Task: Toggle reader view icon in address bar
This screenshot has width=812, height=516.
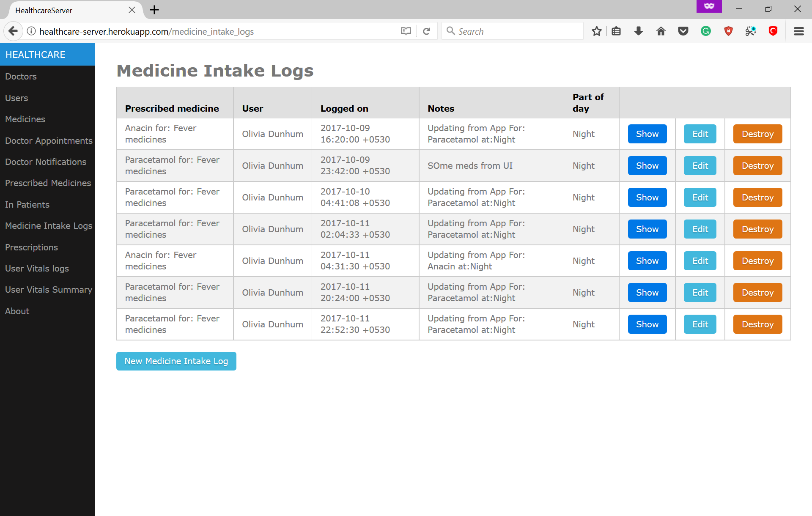Action: [x=406, y=31]
